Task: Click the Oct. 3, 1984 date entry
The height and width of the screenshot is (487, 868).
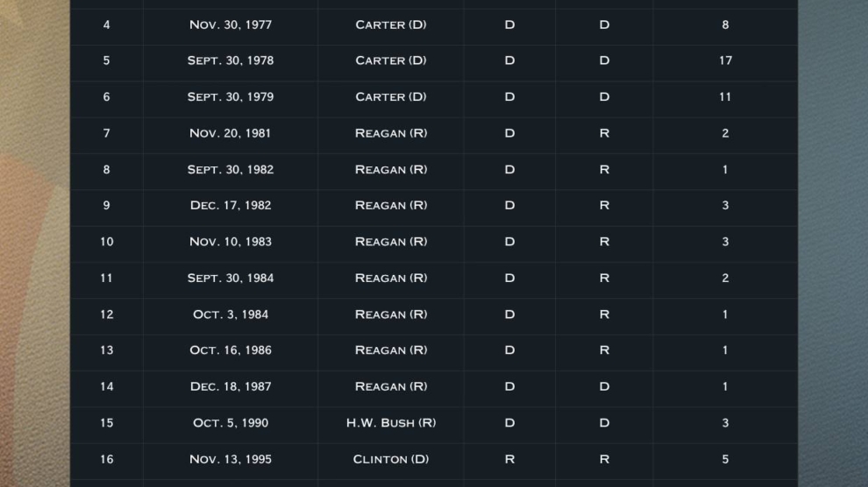Action: (x=231, y=314)
